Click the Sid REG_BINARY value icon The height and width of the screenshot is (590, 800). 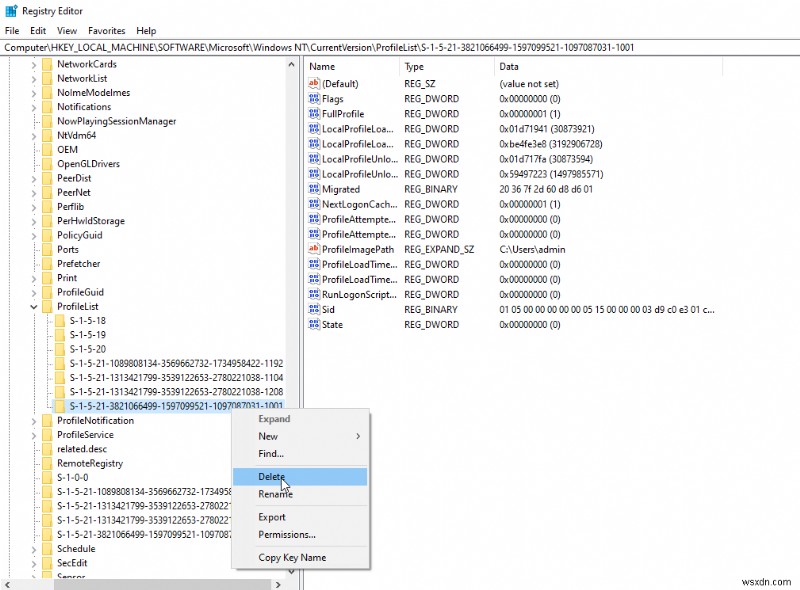316,310
